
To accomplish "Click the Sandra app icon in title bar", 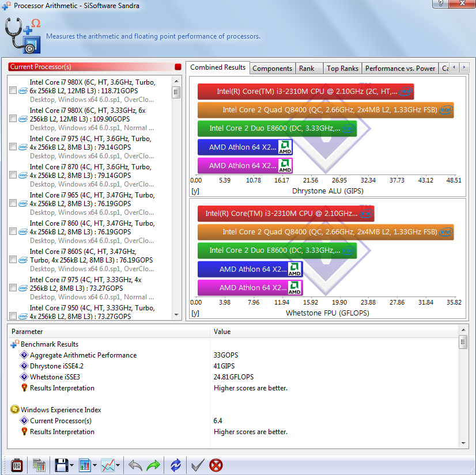I will pos(6,5).
